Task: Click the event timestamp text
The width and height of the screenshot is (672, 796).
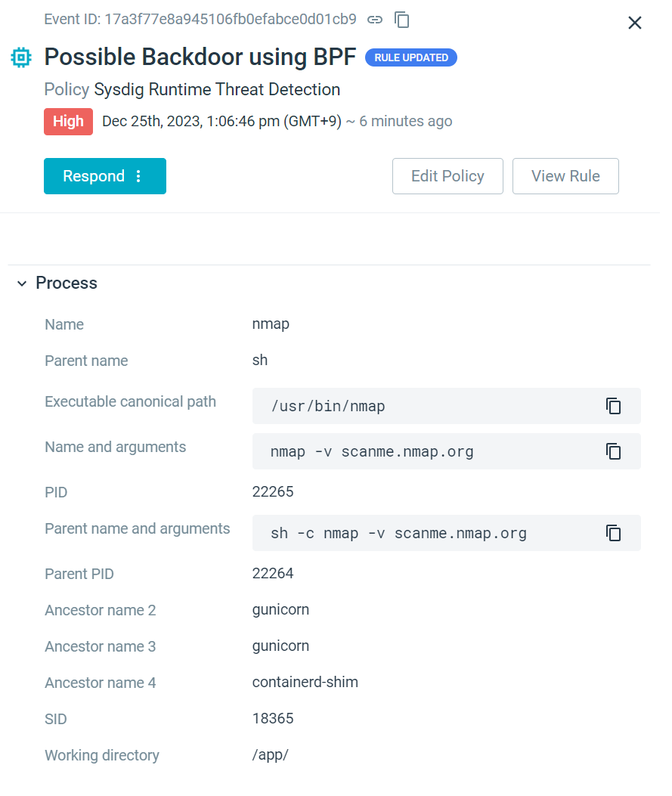Action: (221, 122)
